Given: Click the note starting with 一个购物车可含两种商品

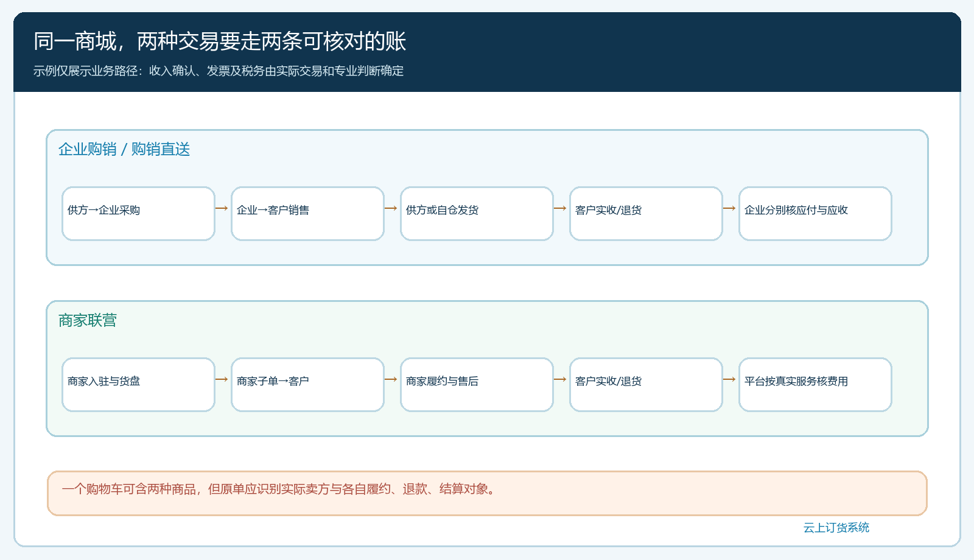Looking at the screenshot, I should coord(487,493).
